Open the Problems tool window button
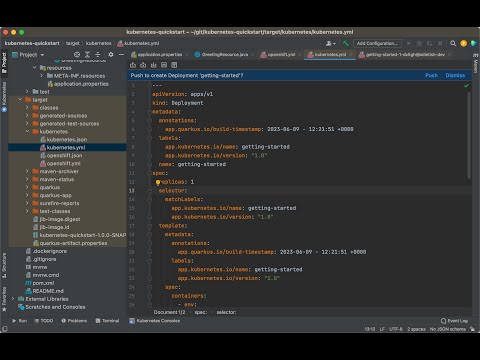 click(x=74, y=321)
